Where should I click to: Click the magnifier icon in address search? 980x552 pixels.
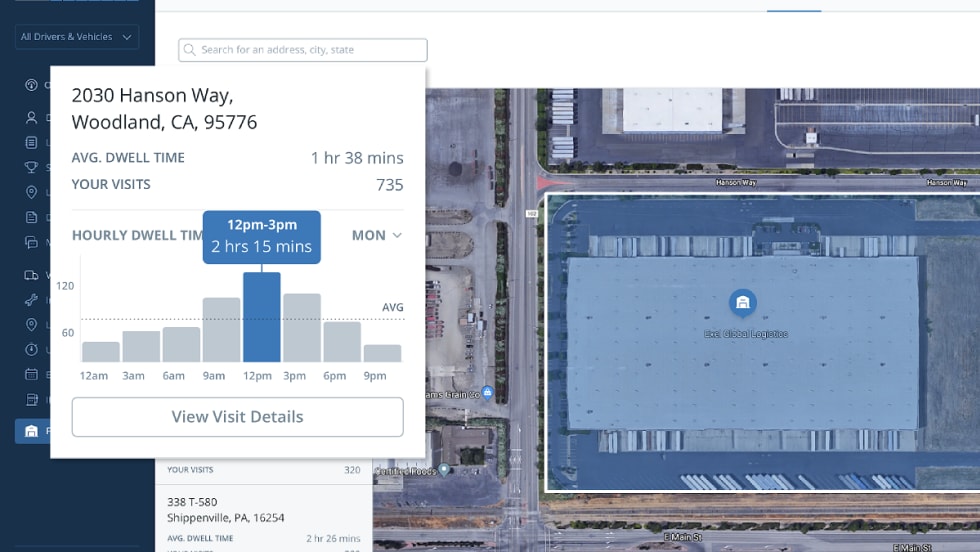pyautogui.click(x=190, y=50)
